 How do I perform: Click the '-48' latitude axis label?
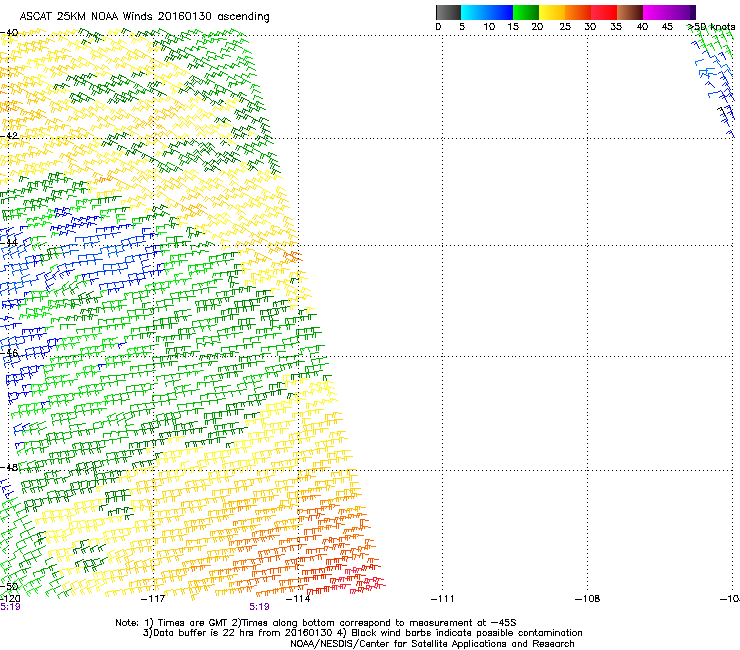point(9,467)
